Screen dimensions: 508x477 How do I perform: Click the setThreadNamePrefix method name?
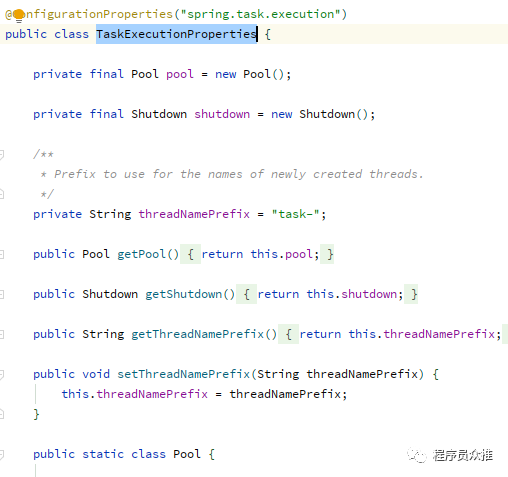183,374
